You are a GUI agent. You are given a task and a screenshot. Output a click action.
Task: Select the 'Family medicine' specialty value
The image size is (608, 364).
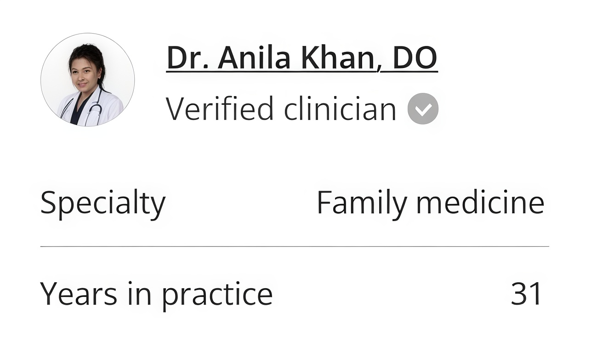(431, 202)
